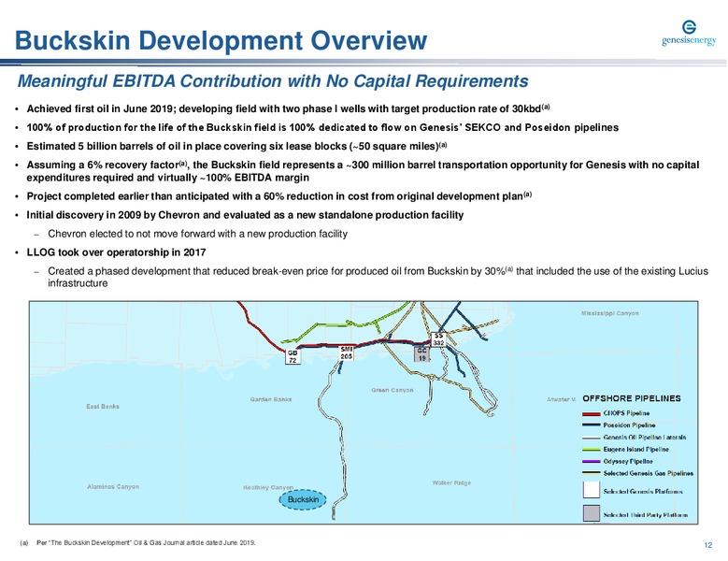Click the purple Odyssey Pipeline legend line
Viewport: 728px width, 561px height.
tap(591, 462)
